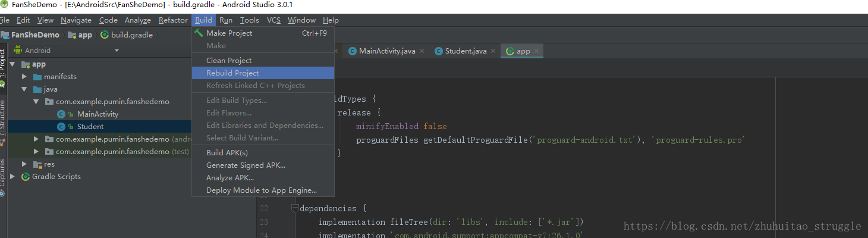This screenshot has height=238, width=868.
Task: Open the Code menu
Action: pos(108,20)
